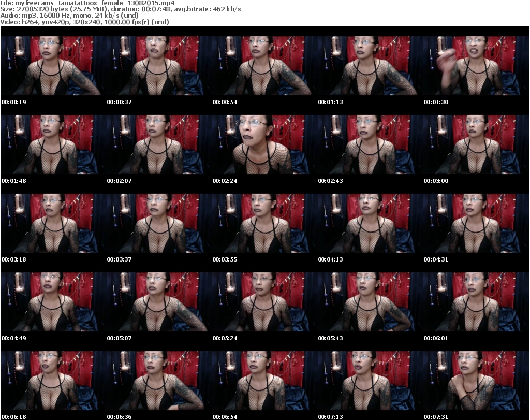The width and height of the screenshot is (530, 420).
Task: Click the thumbnail frame stamped 00:05:07
Action: pyautogui.click(x=159, y=302)
